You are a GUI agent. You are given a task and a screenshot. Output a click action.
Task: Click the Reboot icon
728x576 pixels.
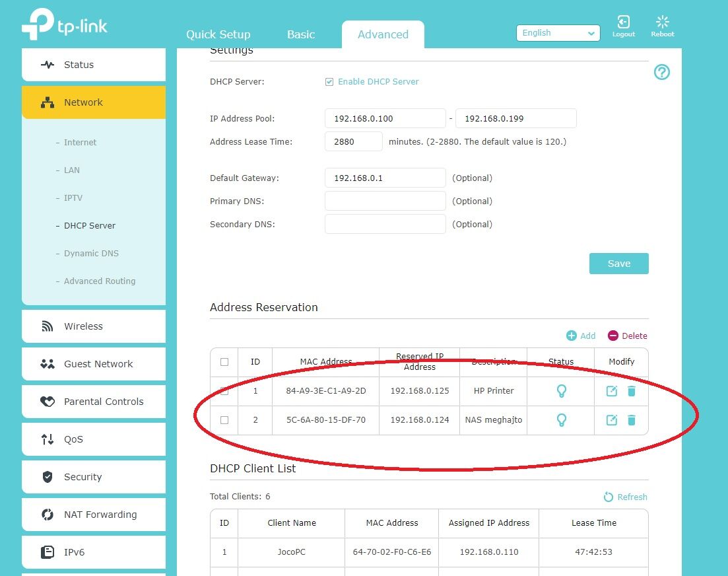[x=663, y=22]
